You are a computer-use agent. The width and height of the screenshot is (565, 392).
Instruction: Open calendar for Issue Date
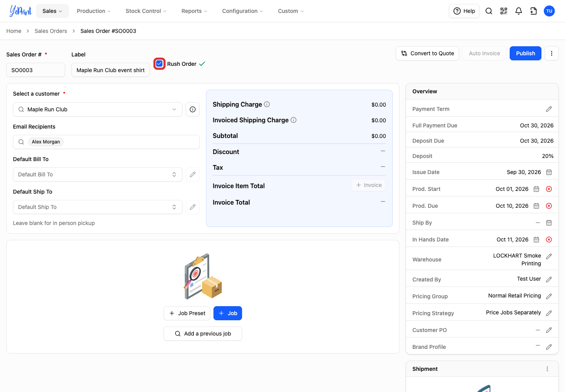pyautogui.click(x=549, y=172)
